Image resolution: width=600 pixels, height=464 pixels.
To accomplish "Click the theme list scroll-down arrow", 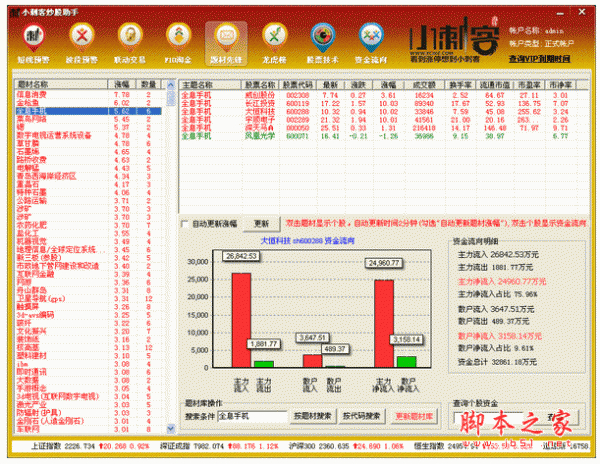I will click(x=171, y=429).
